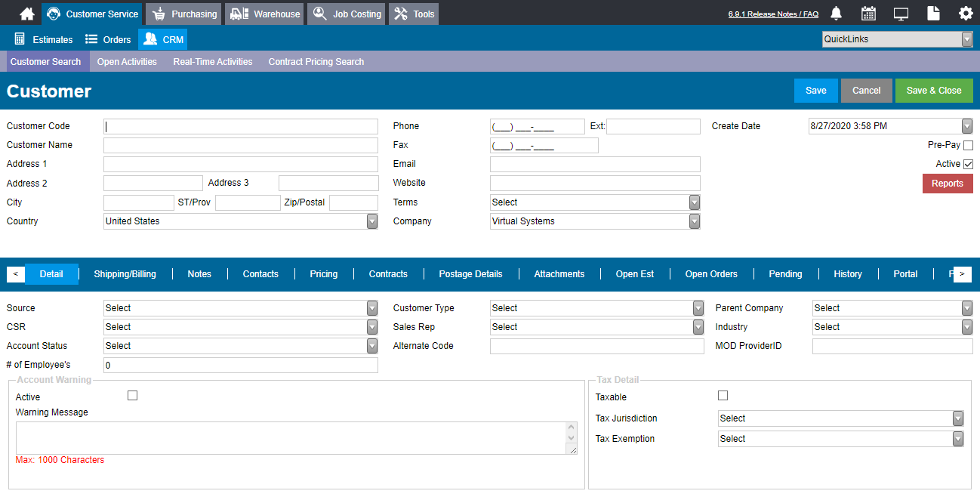Viewport: 980px width, 497px height.
Task: Open the Open Est tab
Action: pyautogui.click(x=635, y=274)
